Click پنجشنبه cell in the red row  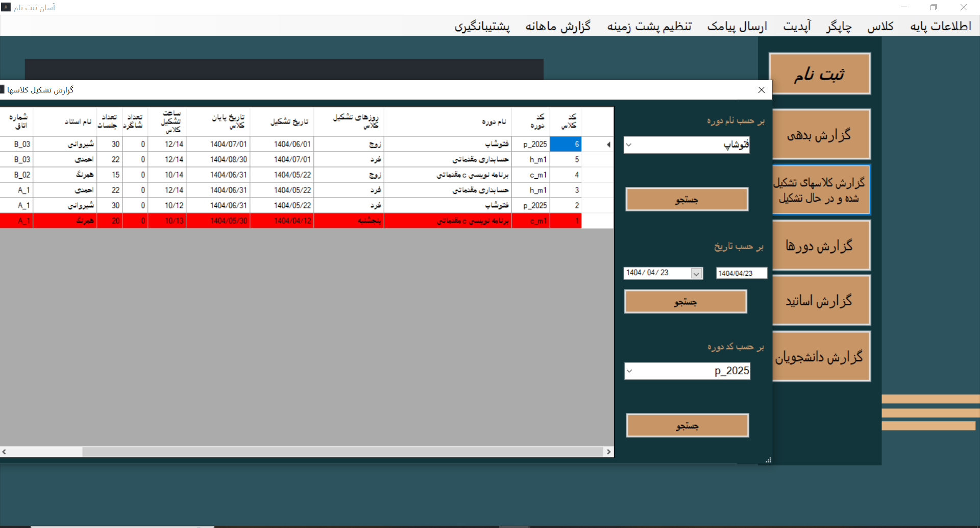point(349,221)
